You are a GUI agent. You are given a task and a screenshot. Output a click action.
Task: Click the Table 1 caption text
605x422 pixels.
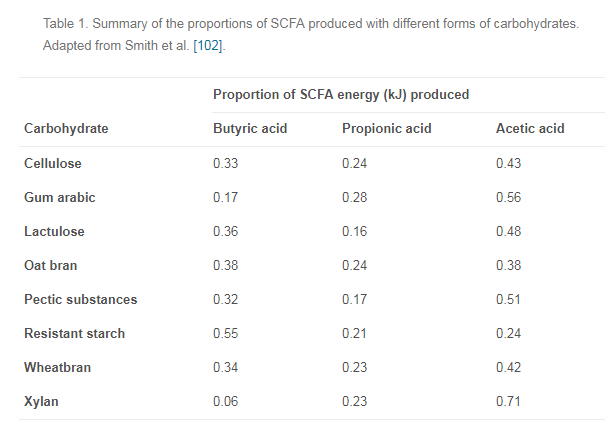(x=310, y=23)
